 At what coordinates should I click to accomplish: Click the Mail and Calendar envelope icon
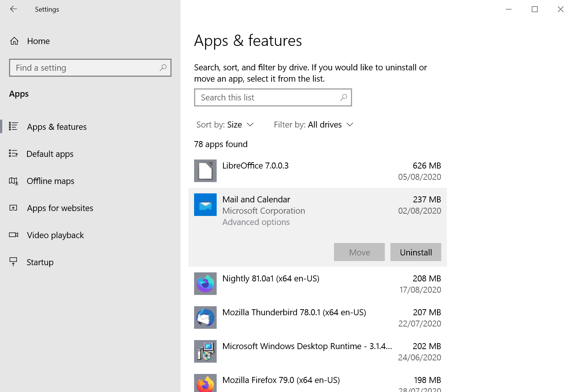point(205,205)
